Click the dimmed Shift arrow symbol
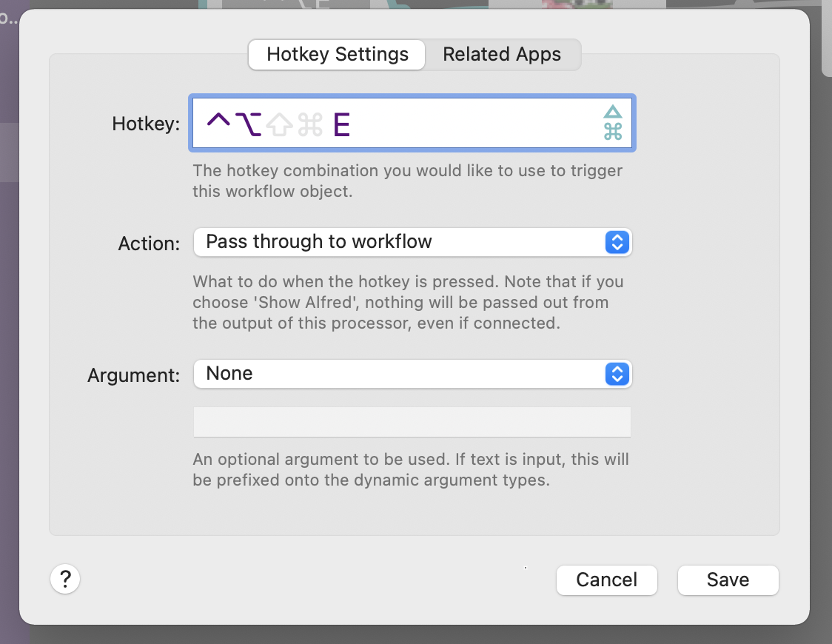Screen dimensions: 832x644 click(281, 124)
